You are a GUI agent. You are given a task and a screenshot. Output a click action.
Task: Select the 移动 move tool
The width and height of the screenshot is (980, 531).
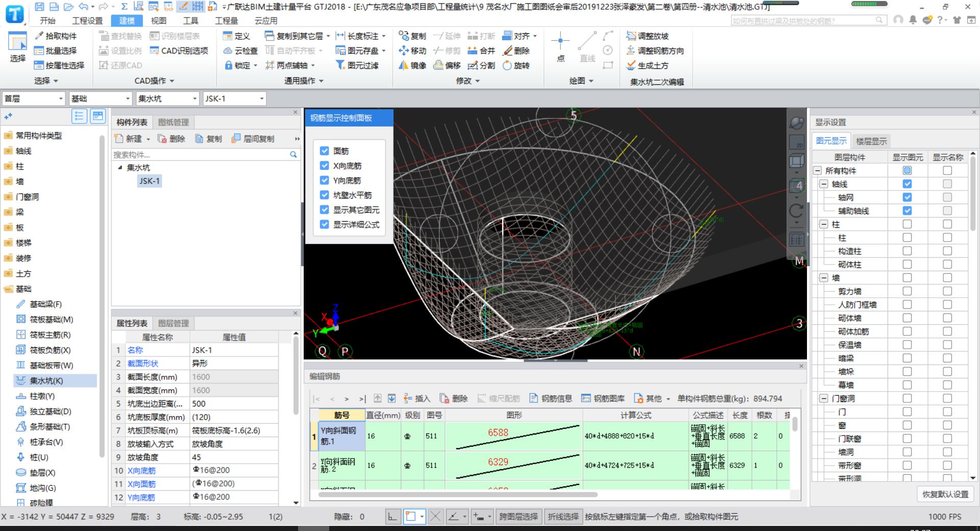click(412, 51)
